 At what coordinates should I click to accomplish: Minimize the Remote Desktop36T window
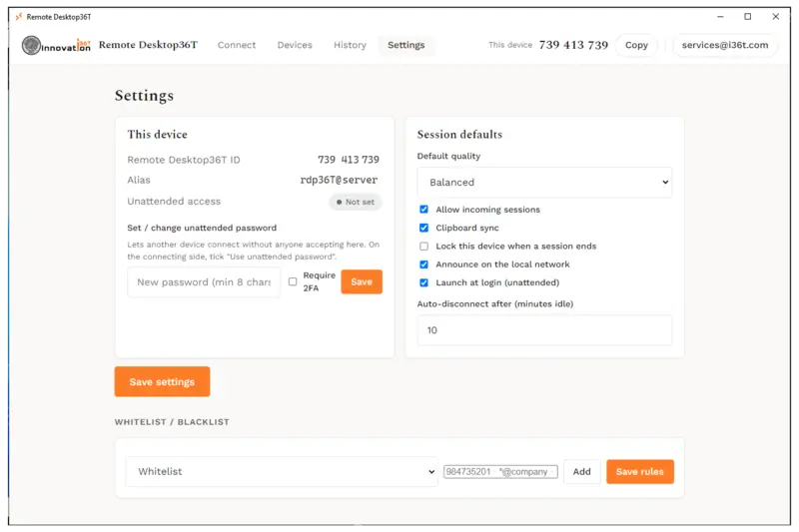(x=720, y=17)
